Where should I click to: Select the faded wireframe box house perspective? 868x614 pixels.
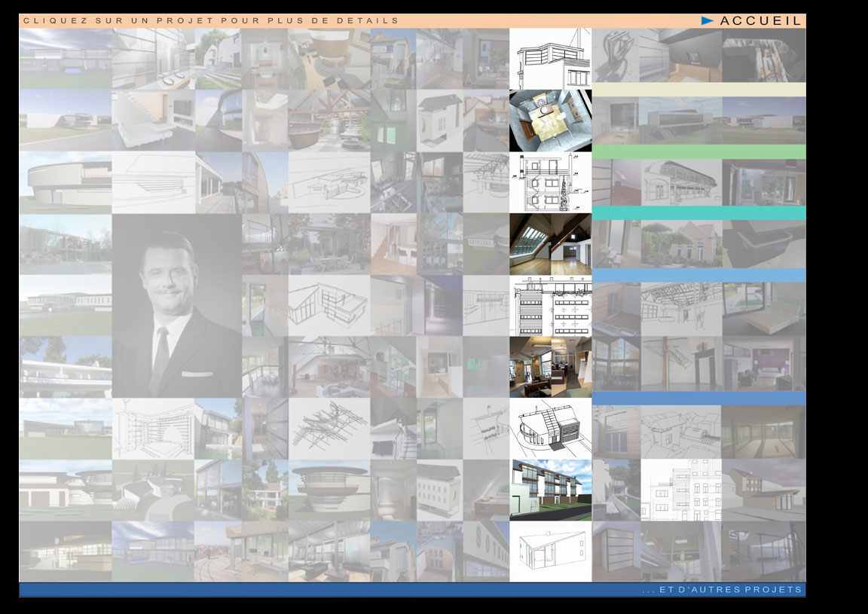[x=329, y=306]
